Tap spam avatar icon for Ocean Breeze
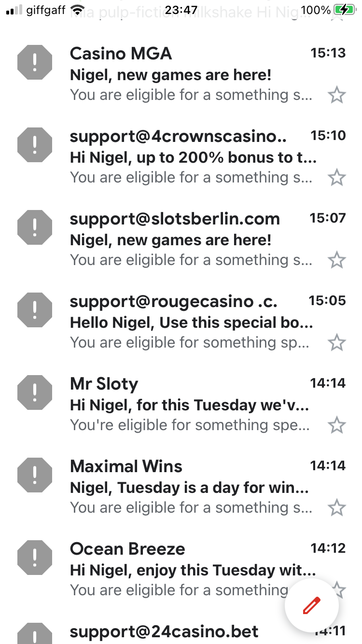This screenshot has width=362, height=644. [34, 558]
